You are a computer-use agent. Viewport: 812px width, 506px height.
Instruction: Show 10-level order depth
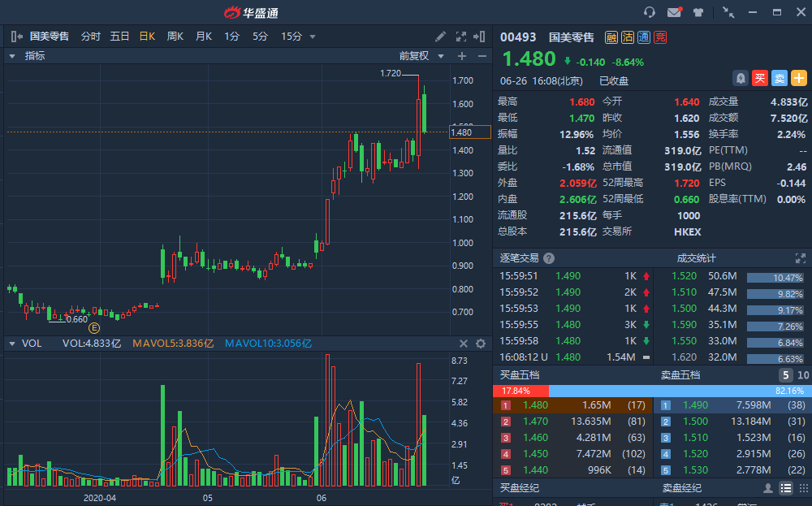point(803,375)
